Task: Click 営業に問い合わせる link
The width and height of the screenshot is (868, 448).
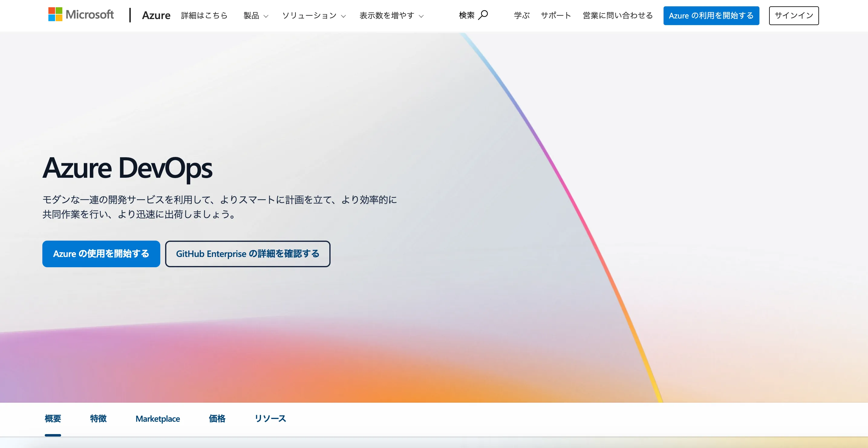Action: pyautogui.click(x=618, y=15)
